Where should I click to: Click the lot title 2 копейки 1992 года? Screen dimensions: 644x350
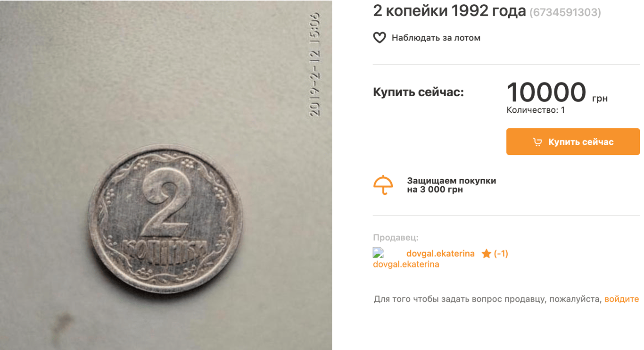point(449,10)
